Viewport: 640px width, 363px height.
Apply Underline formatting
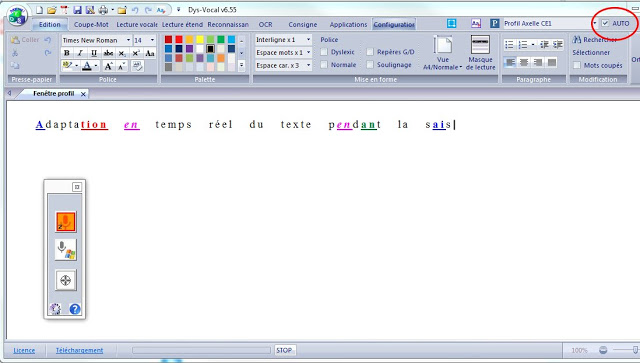[94, 53]
